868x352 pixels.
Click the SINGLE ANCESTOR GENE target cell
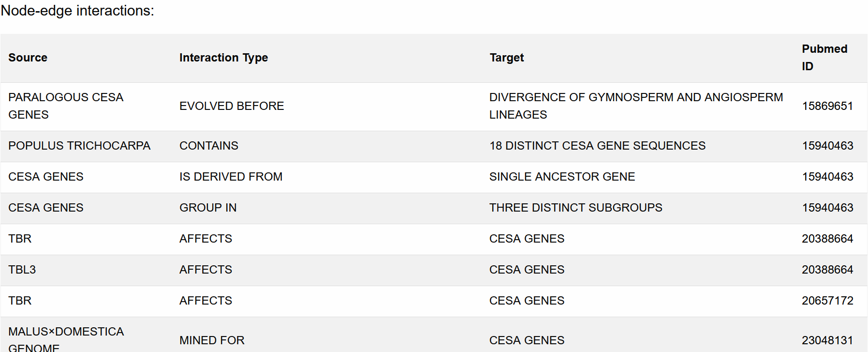pos(562,177)
